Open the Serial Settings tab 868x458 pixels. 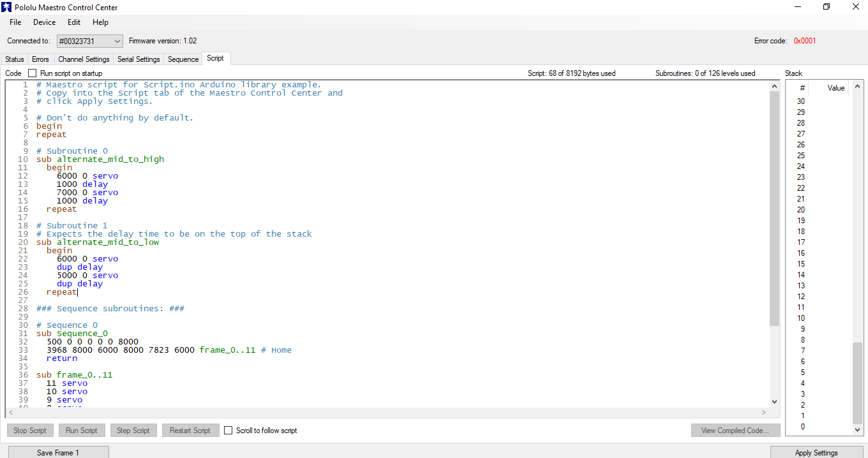[138, 59]
